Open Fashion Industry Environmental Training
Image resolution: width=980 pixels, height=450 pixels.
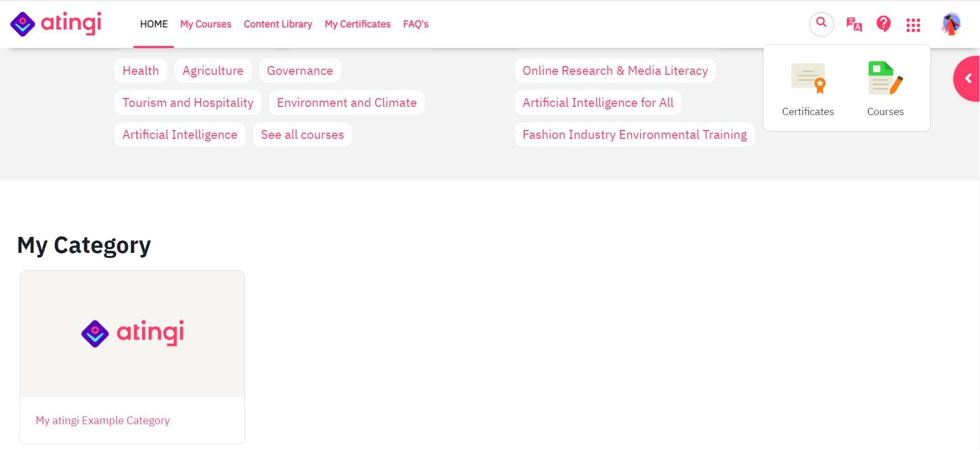coord(634,135)
